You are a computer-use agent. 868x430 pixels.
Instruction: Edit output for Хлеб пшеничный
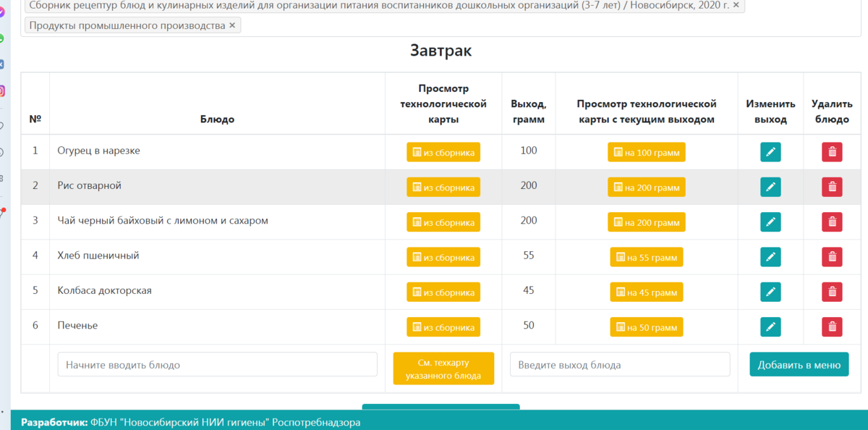pyautogui.click(x=770, y=257)
